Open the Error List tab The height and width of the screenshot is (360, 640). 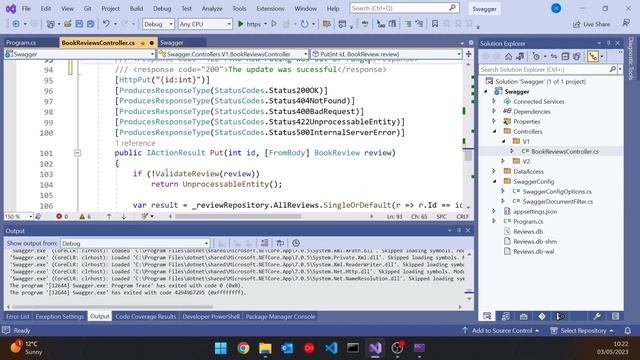(18, 316)
